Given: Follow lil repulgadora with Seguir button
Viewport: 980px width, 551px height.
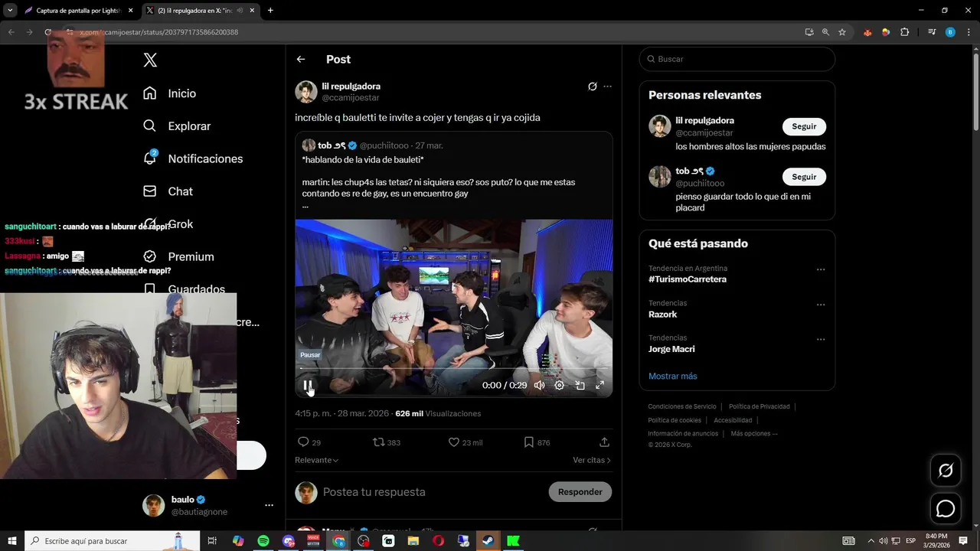Looking at the screenshot, I should 804,126.
